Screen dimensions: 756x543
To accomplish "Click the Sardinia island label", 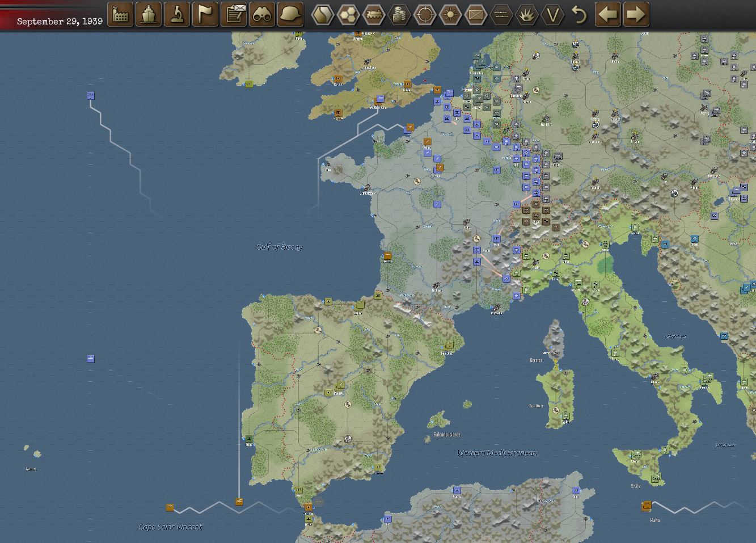I will coord(536,406).
